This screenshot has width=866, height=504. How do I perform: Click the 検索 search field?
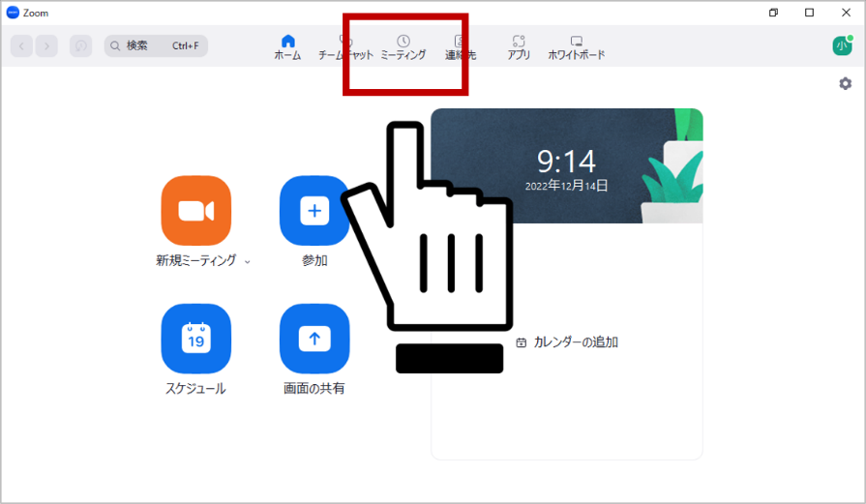pyautogui.click(x=157, y=45)
